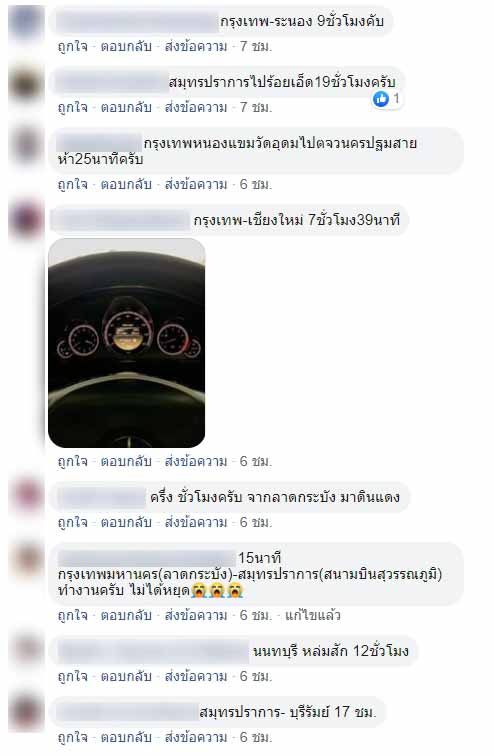Screen dimensions: 494x756
Task: Open the blurred username on the เชียงใหม่ comment
Action: click(x=121, y=220)
